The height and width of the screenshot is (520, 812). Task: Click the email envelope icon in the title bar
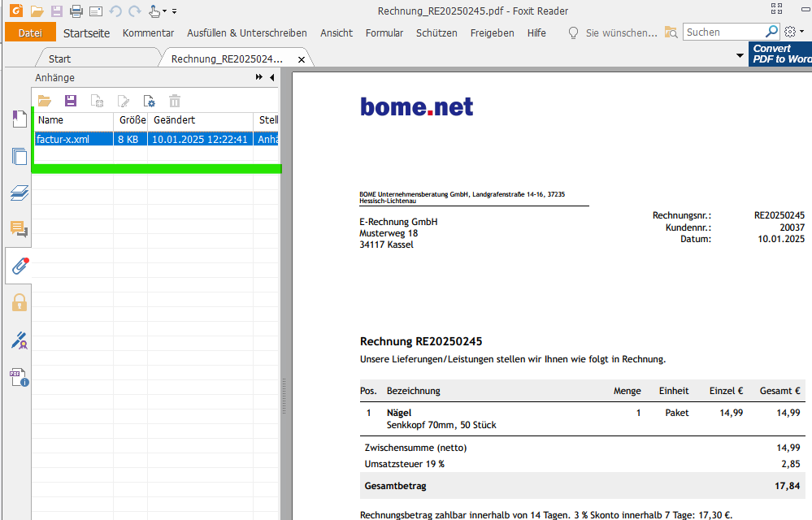(96, 11)
